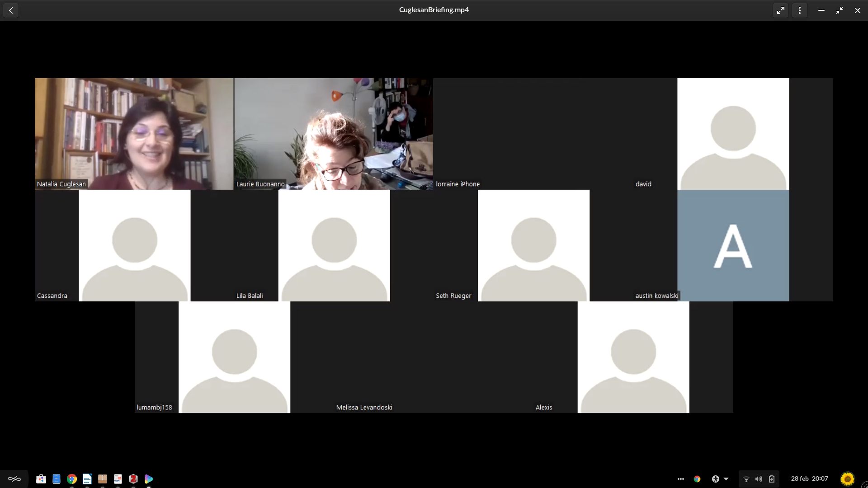Click the CuglesanBriefing.mp4 title
This screenshot has width=868, height=488.
click(434, 10)
